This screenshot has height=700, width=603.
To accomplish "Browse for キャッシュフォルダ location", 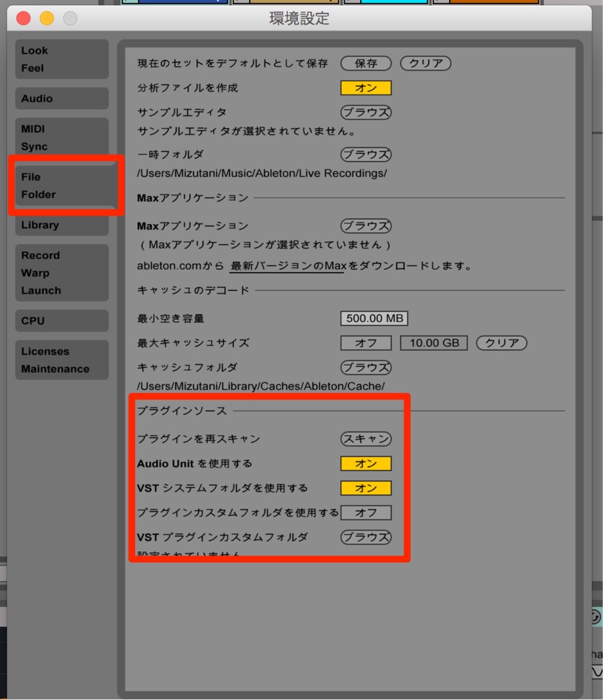I will (x=366, y=367).
